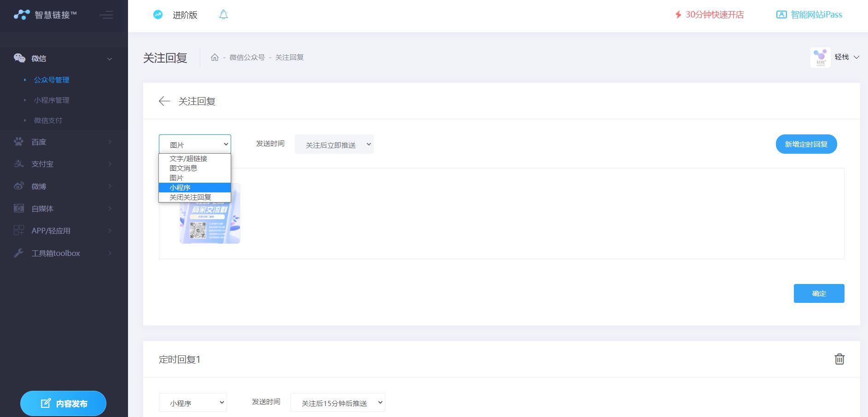Expand the 支付宝 sidebar section arrow

[x=110, y=164]
